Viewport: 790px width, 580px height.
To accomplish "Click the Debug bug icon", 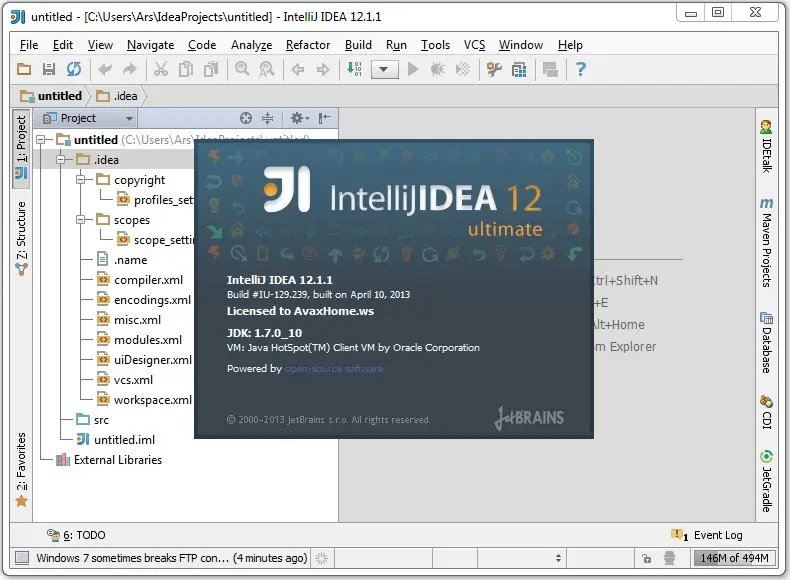I will click(438, 69).
